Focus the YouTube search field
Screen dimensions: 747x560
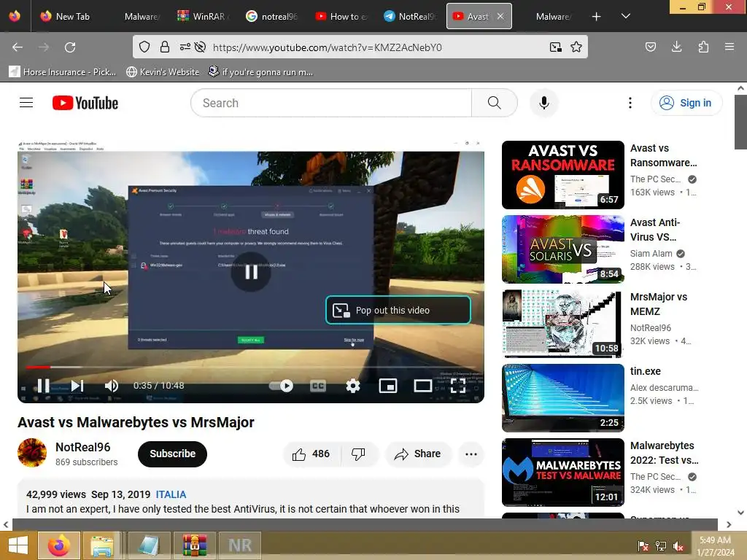click(331, 103)
